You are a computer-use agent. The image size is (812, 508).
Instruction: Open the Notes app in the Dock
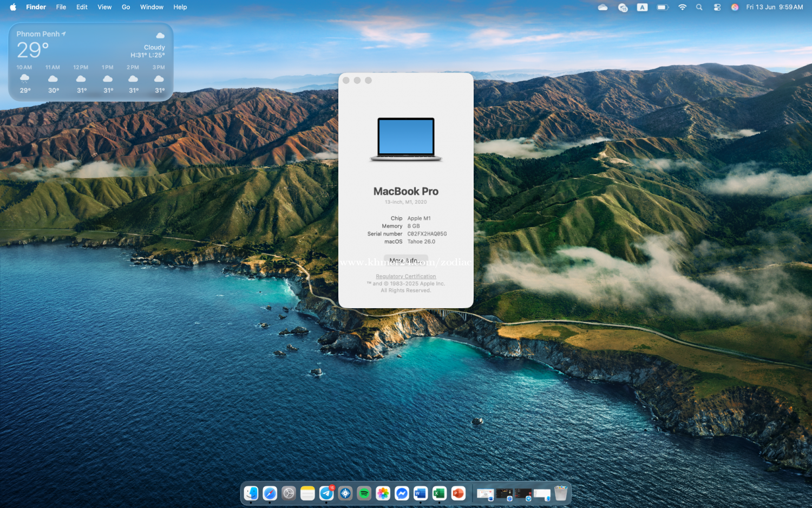(x=307, y=493)
